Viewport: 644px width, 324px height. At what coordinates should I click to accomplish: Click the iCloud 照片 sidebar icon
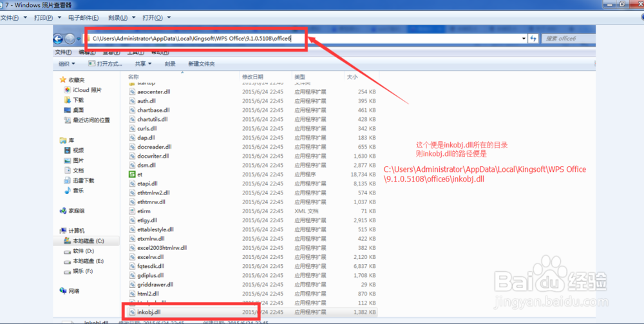[x=68, y=90]
